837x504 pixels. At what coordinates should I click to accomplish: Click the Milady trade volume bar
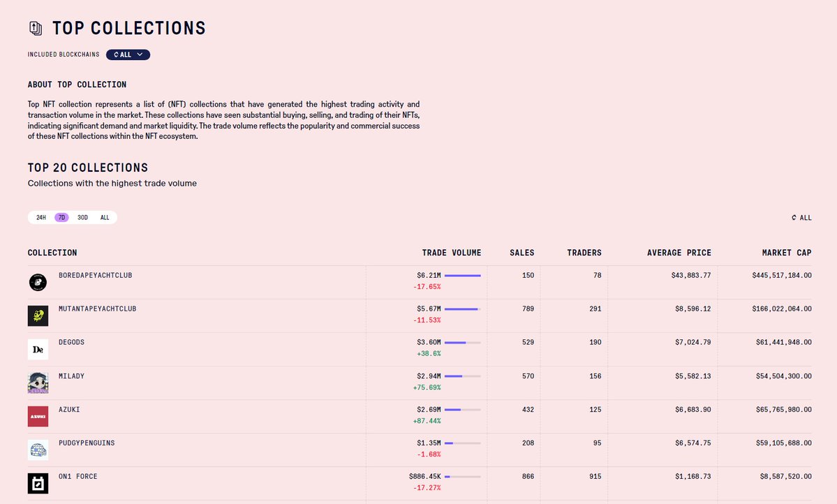coord(463,376)
